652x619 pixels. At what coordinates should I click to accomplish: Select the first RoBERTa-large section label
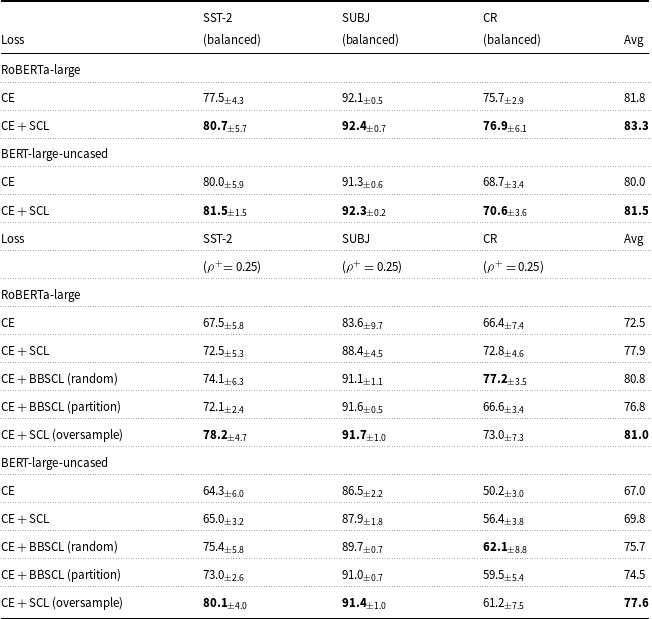41,69
